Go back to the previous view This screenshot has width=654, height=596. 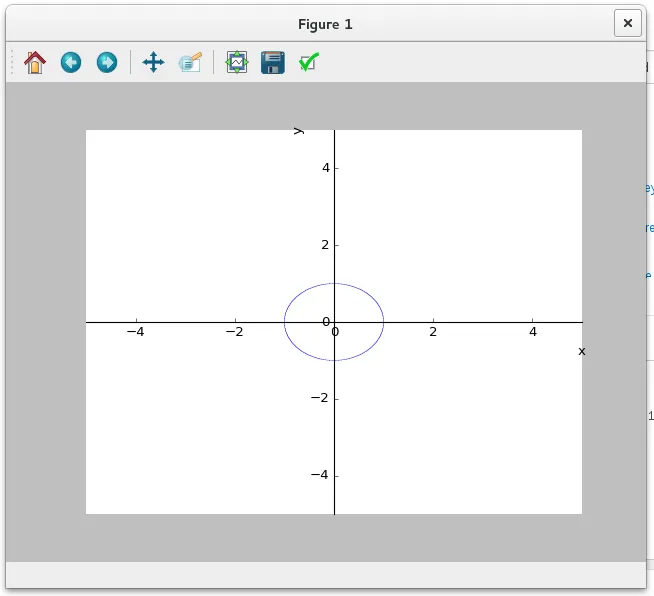click(x=71, y=63)
